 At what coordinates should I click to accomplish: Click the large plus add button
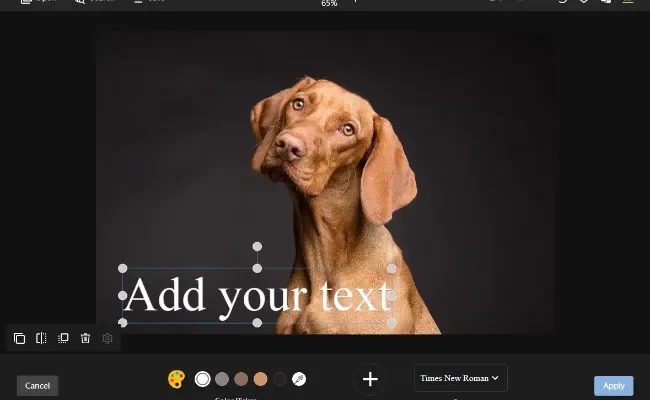point(370,379)
